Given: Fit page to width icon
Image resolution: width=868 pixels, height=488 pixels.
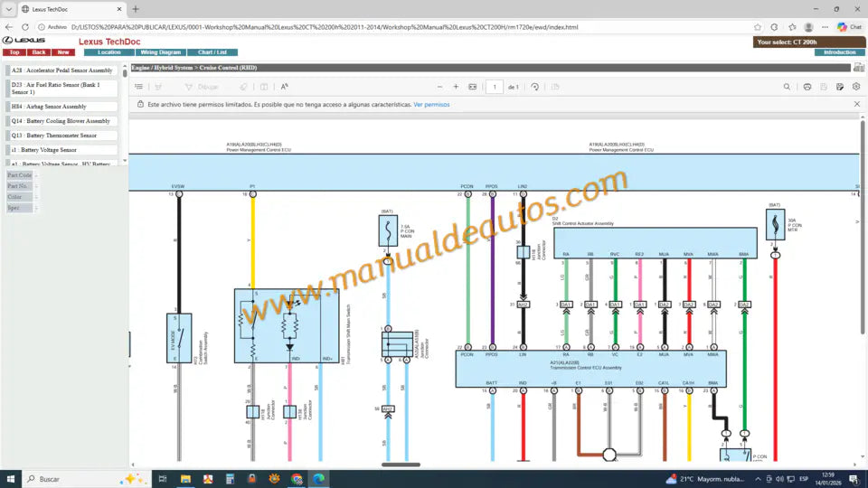Looking at the screenshot, I should point(472,87).
